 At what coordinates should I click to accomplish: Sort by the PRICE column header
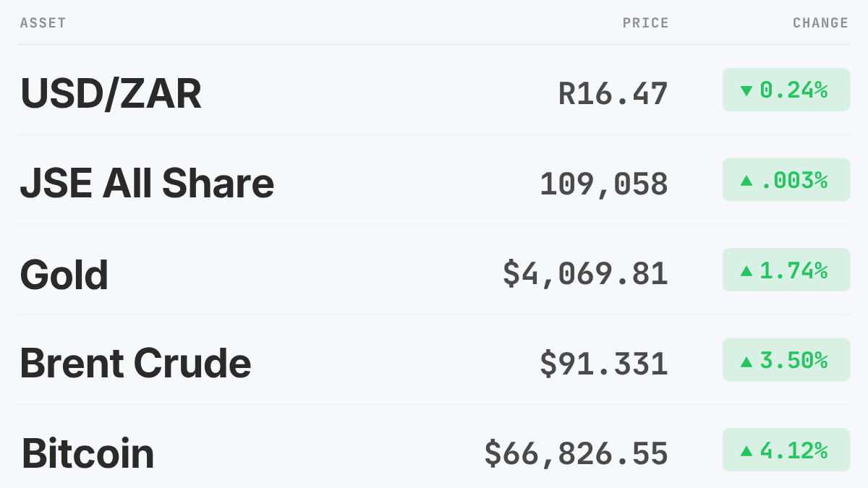point(646,23)
